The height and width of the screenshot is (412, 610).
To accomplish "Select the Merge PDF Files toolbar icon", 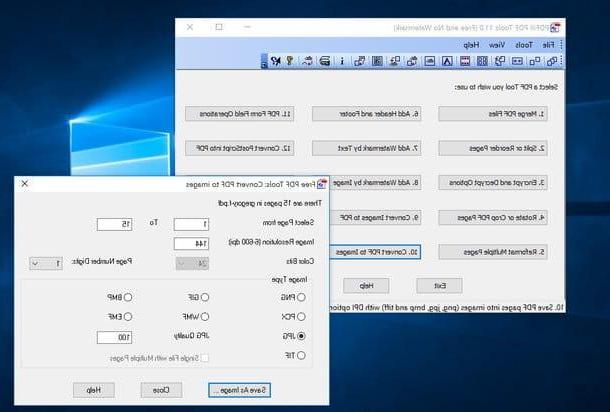I will [x=552, y=61].
